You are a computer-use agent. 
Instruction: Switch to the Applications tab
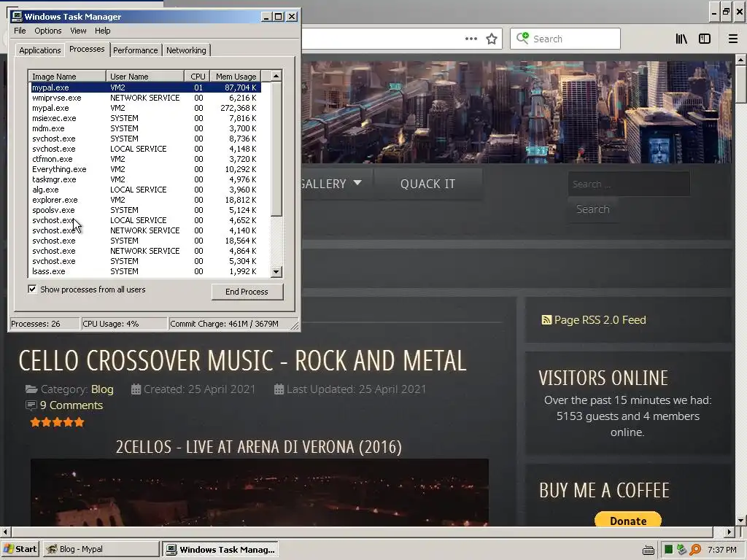pyautogui.click(x=40, y=50)
